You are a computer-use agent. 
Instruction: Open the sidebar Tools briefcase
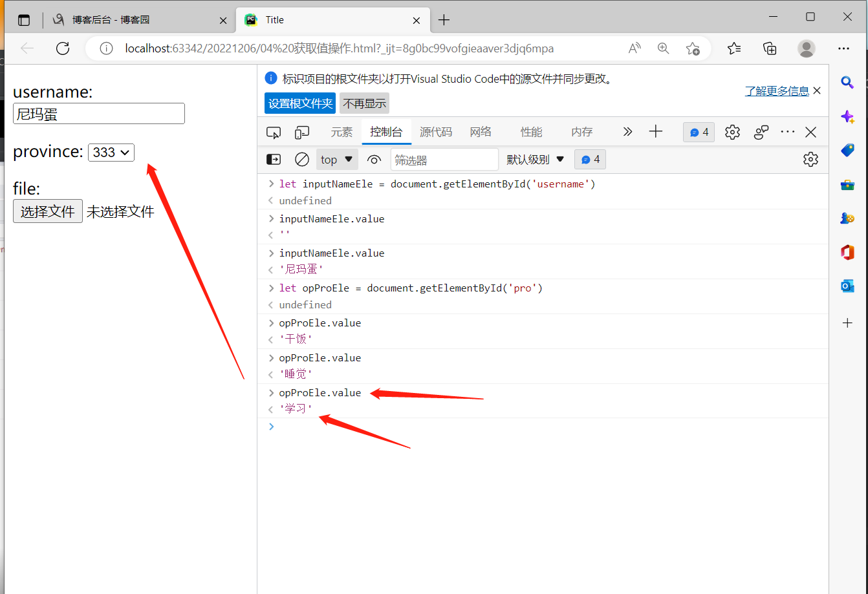(847, 185)
